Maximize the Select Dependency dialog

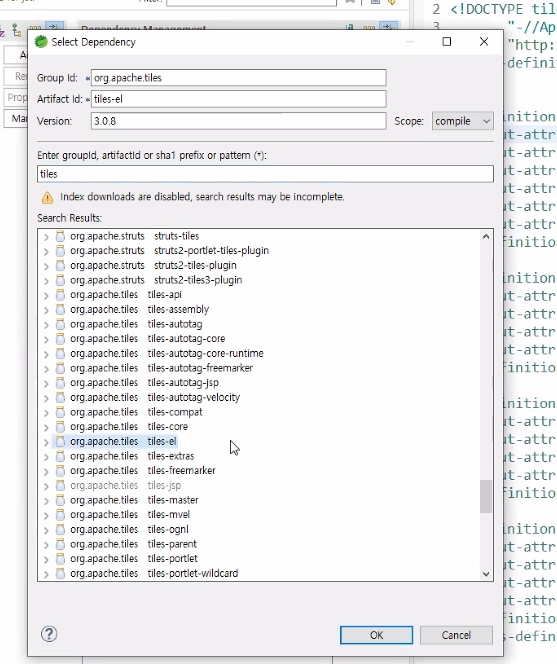point(446,42)
